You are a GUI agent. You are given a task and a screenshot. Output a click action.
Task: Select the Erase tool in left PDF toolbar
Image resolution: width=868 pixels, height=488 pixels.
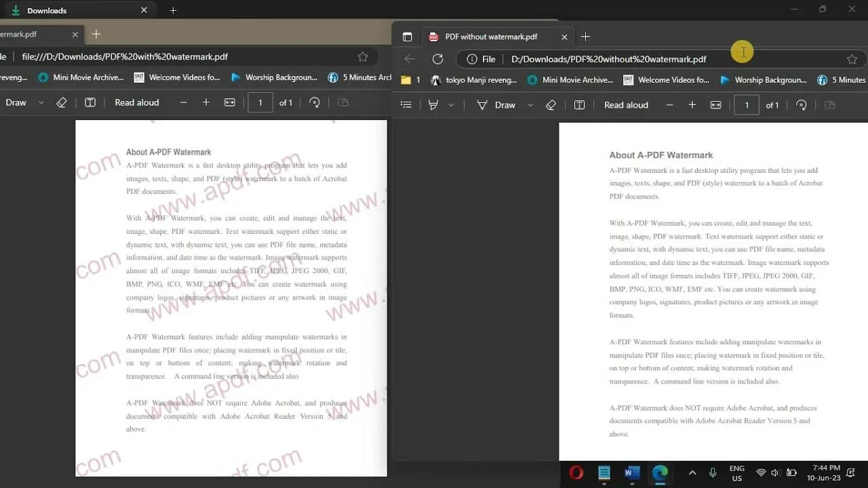62,102
